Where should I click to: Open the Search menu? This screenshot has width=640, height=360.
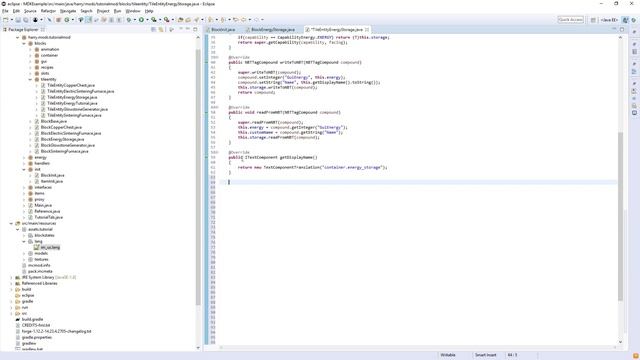pyautogui.click(x=87, y=11)
